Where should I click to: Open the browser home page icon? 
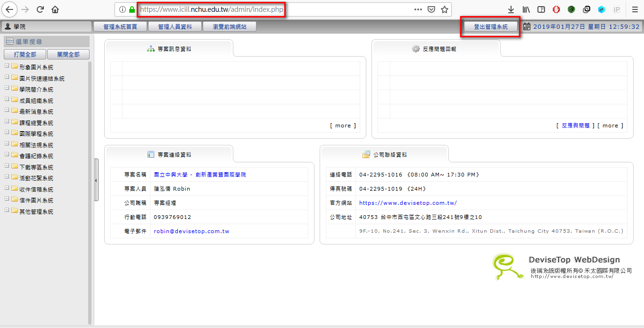55,9
